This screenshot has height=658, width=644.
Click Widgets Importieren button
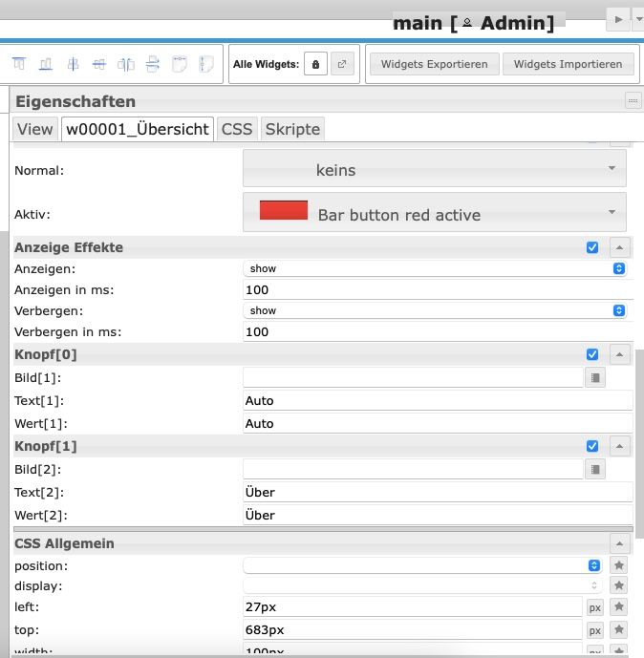point(568,64)
